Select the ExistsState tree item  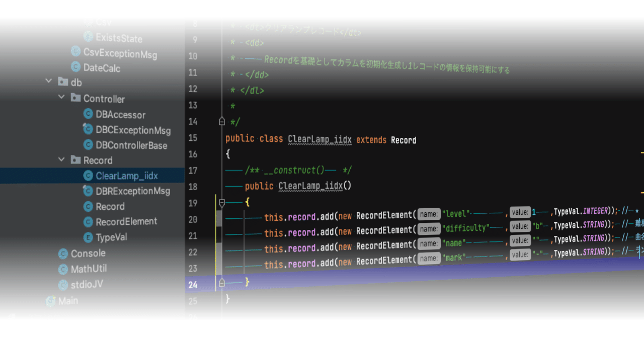pos(118,39)
